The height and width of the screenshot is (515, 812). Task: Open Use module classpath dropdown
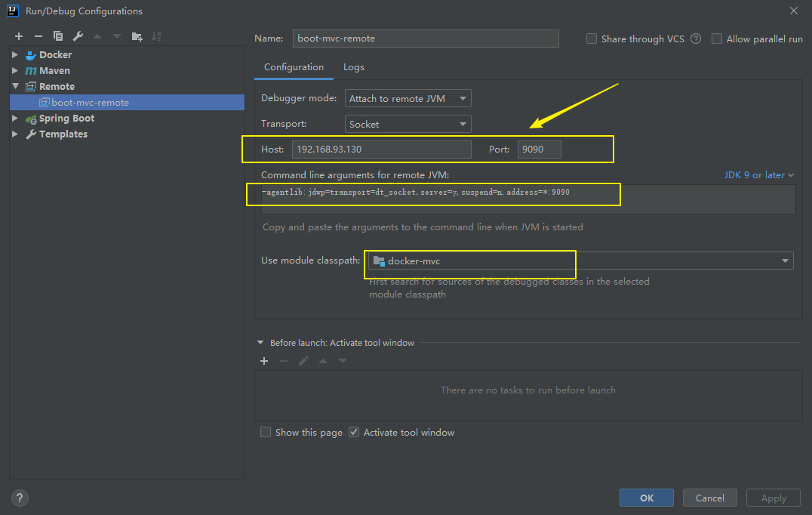pos(580,261)
